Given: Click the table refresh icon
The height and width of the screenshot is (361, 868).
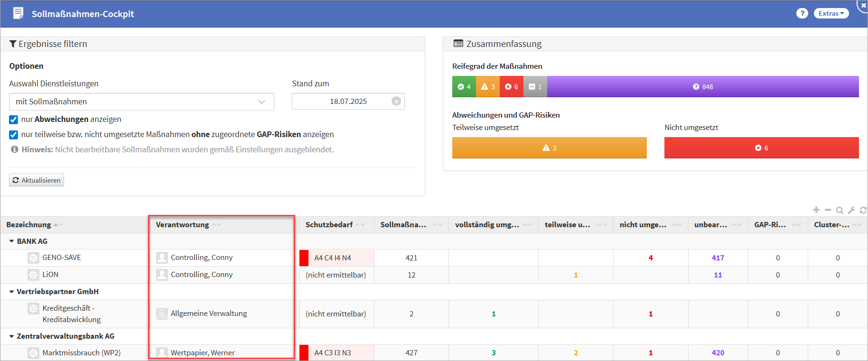Looking at the screenshot, I should 863,210.
